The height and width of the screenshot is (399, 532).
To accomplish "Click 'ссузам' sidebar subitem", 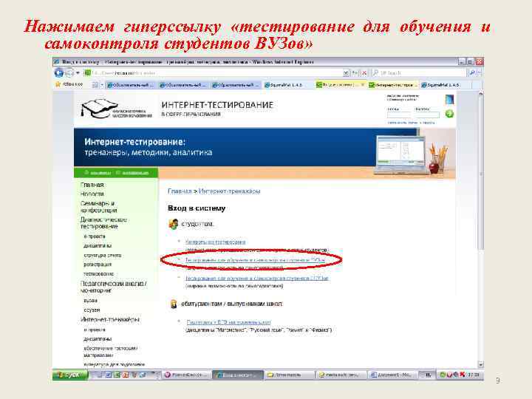I will coord(92,310).
